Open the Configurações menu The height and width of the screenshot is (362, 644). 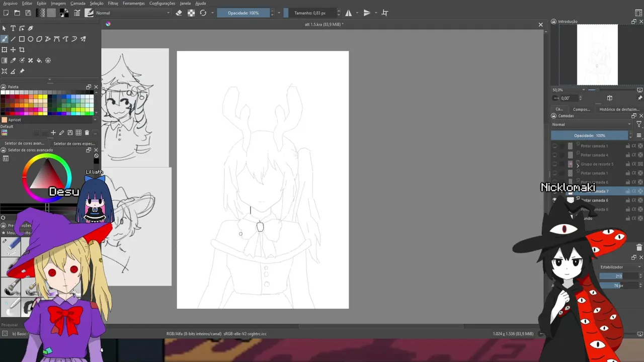(x=163, y=4)
